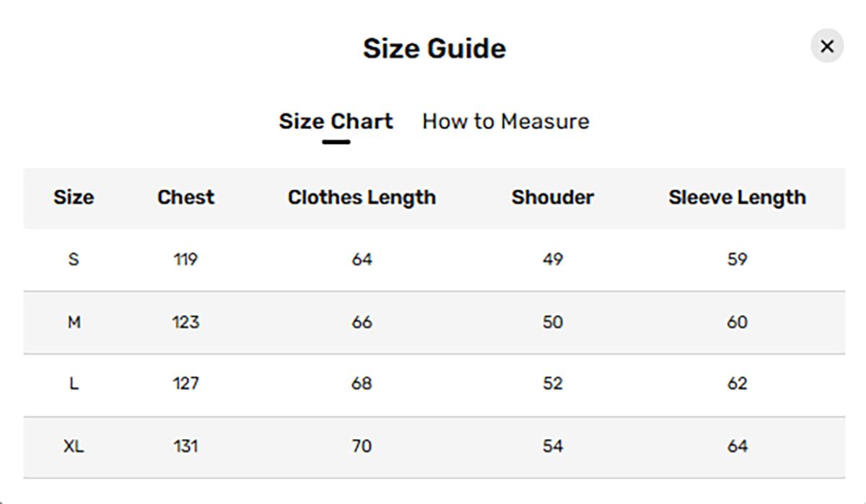Click the Shouder column header
Image resolution: width=866 pixels, height=504 pixels.
[553, 198]
